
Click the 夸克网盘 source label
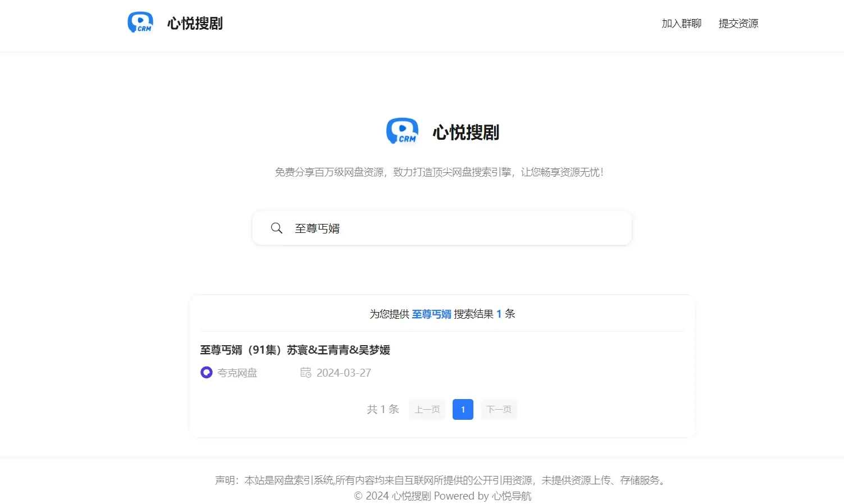[x=237, y=373]
